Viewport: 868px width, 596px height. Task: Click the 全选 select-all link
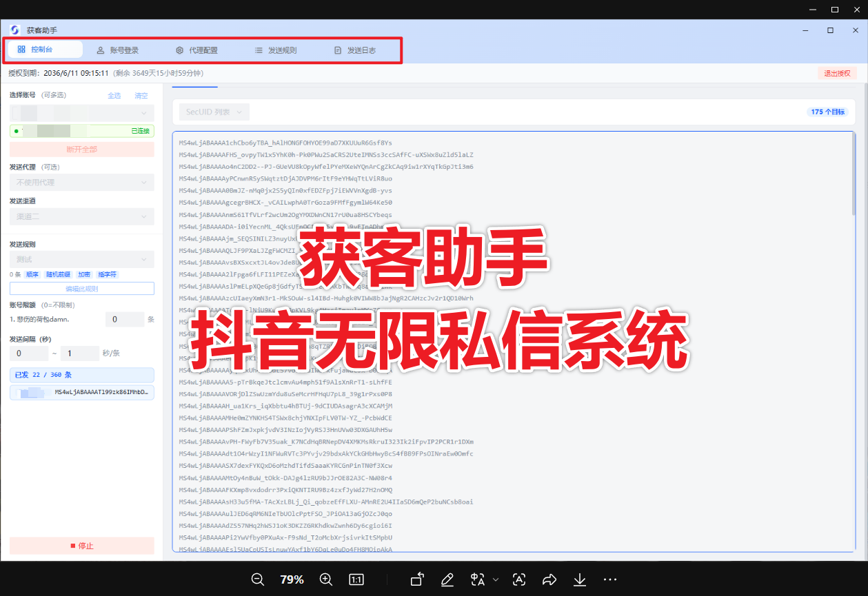coord(114,95)
